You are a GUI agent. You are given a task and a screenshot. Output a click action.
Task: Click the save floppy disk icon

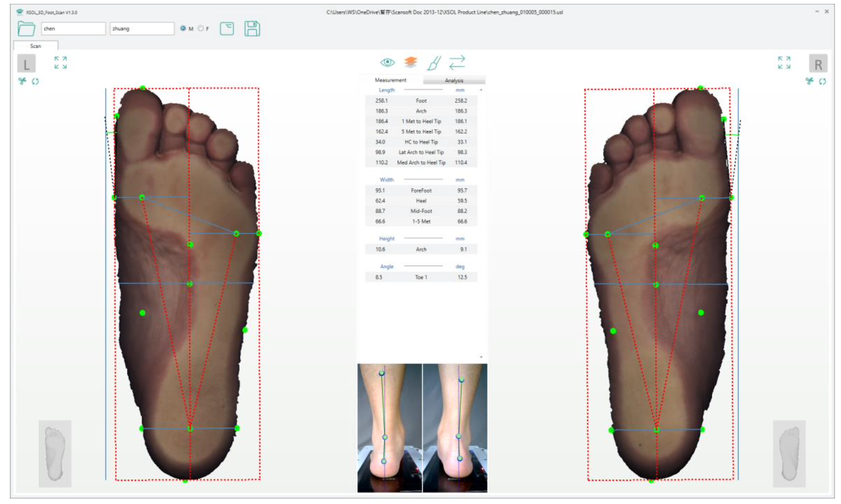(252, 28)
